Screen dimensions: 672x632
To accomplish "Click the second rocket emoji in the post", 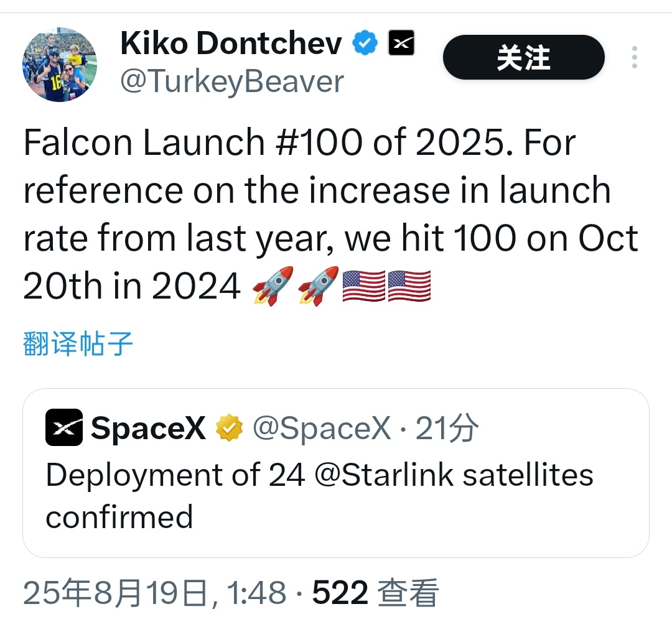I will [319, 286].
